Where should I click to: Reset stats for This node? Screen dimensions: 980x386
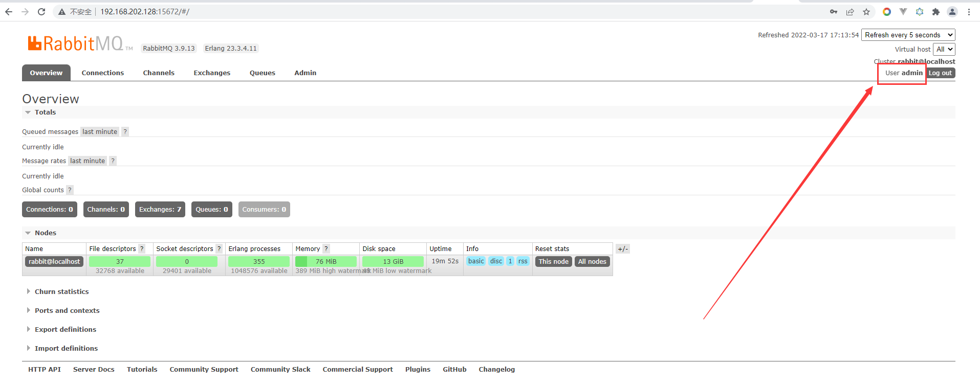pos(554,262)
